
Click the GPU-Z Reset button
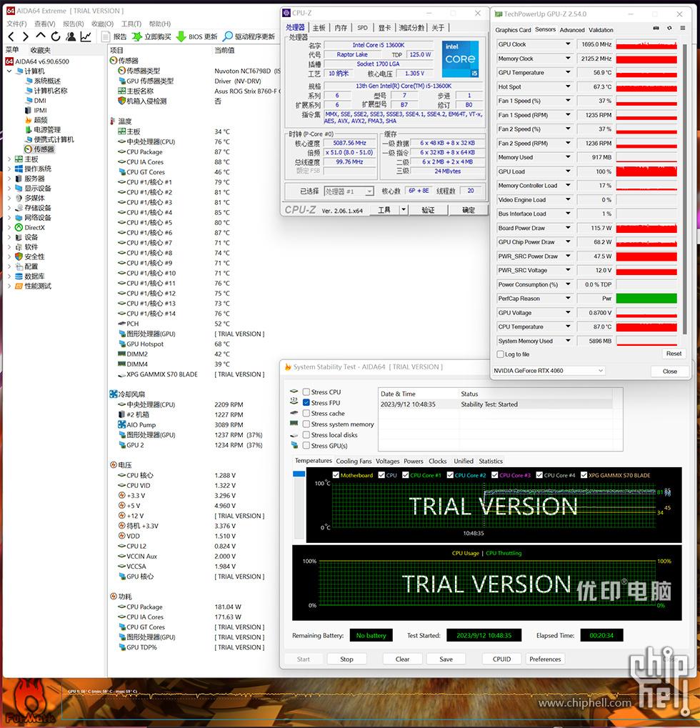pyautogui.click(x=674, y=354)
